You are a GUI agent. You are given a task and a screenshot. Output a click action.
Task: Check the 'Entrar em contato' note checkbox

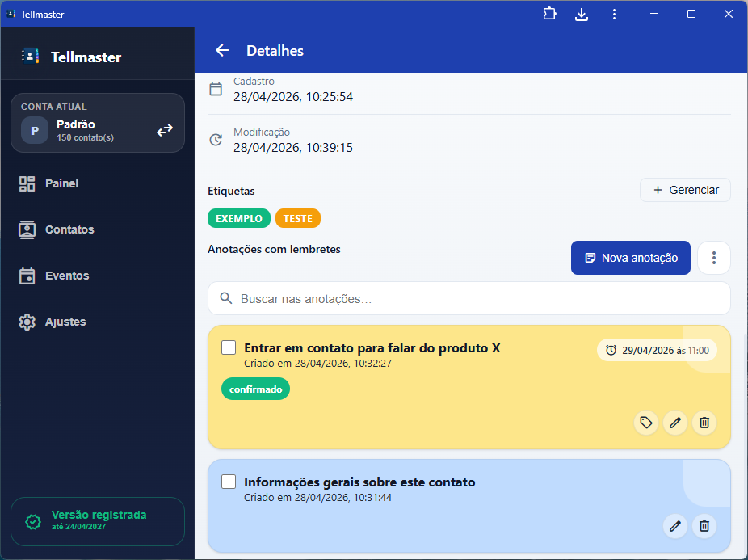229,347
